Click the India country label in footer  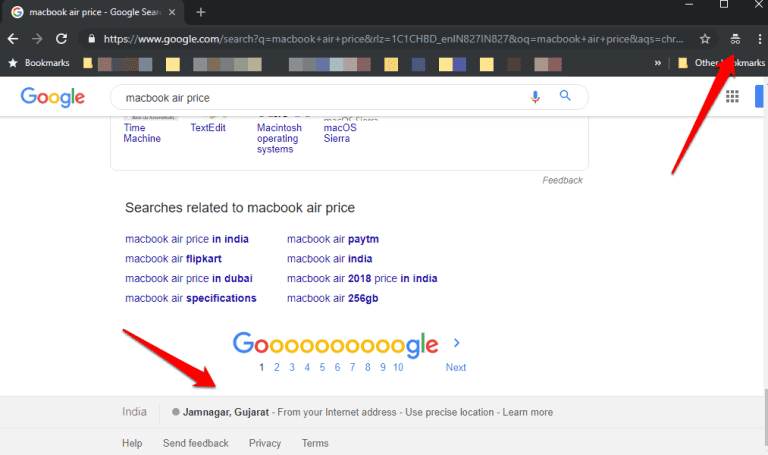click(134, 412)
